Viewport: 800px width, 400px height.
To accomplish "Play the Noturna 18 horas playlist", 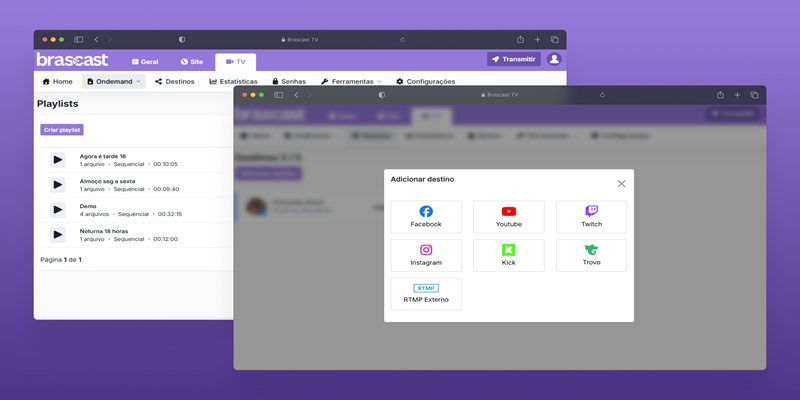I will 58,235.
